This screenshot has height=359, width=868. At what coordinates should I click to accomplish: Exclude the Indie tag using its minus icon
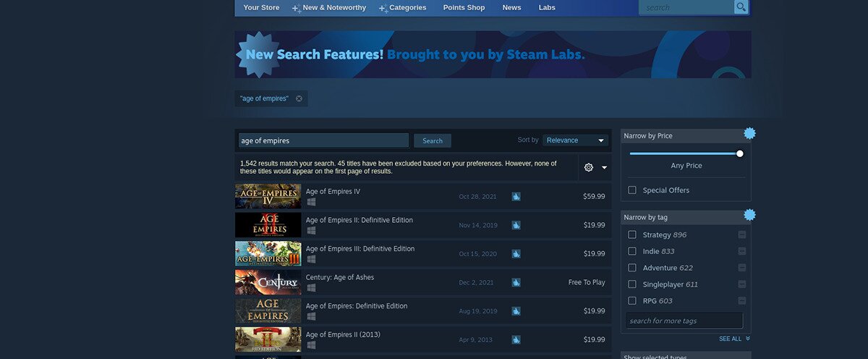coord(742,251)
